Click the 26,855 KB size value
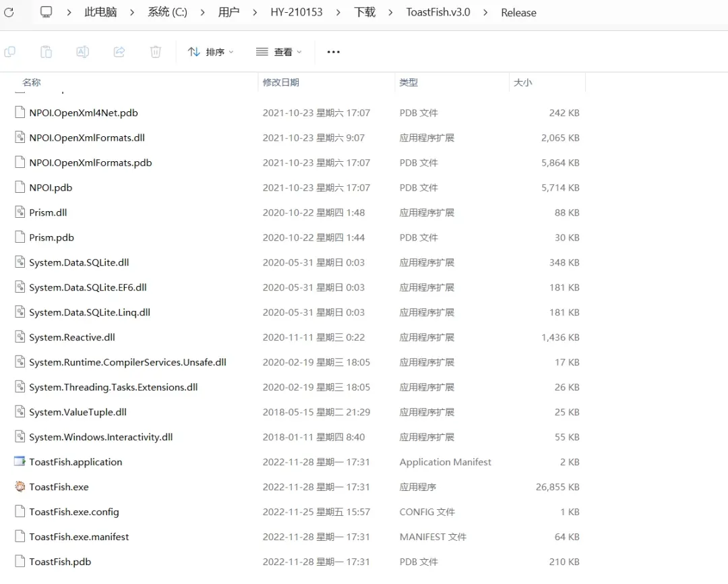728x584 pixels. click(x=557, y=487)
